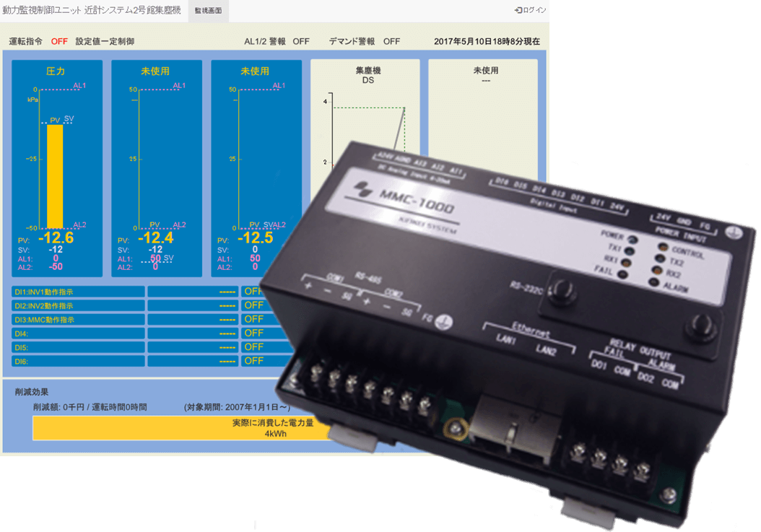Click the TX2 LED indicator
The height and width of the screenshot is (532, 761).
click(x=660, y=258)
